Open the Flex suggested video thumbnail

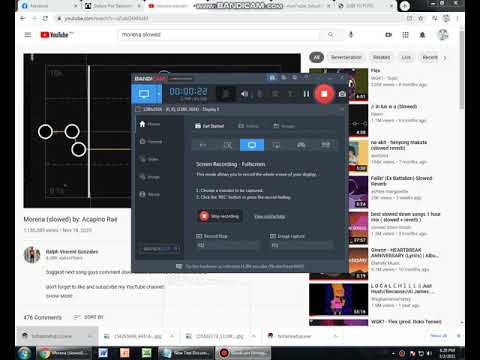338,84
